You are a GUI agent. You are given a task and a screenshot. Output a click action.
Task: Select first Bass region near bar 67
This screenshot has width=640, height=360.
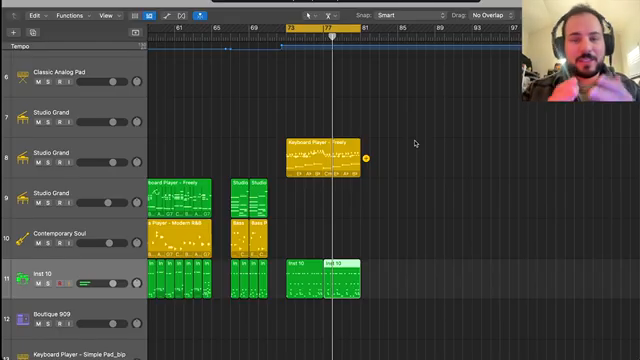pyautogui.click(x=240, y=238)
